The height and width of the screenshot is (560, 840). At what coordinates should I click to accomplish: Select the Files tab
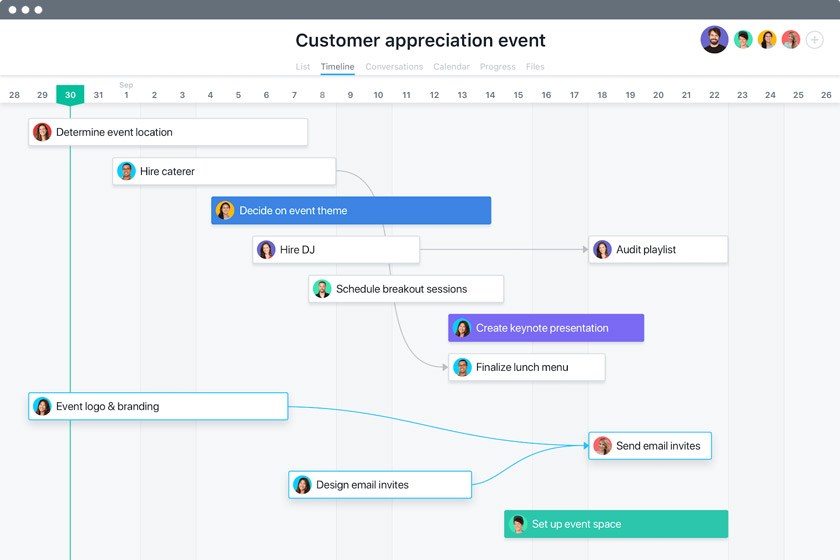[535, 67]
